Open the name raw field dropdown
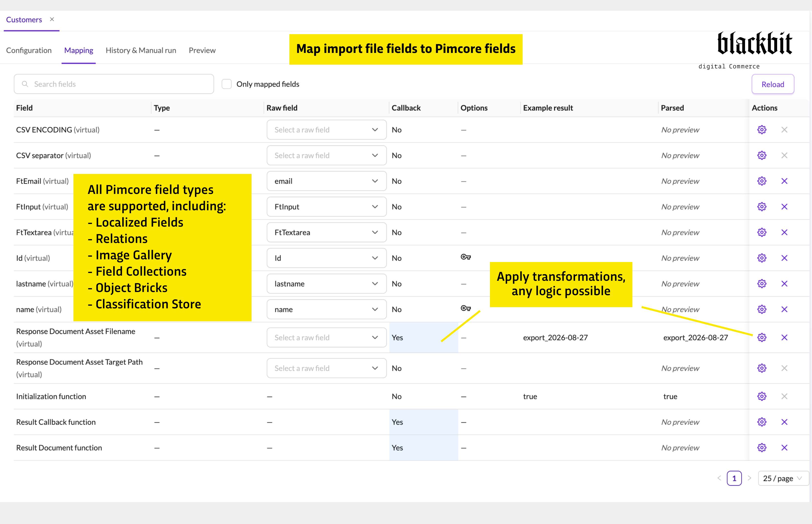Image resolution: width=812 pixels, height=524 pixels. pos(326,309)
